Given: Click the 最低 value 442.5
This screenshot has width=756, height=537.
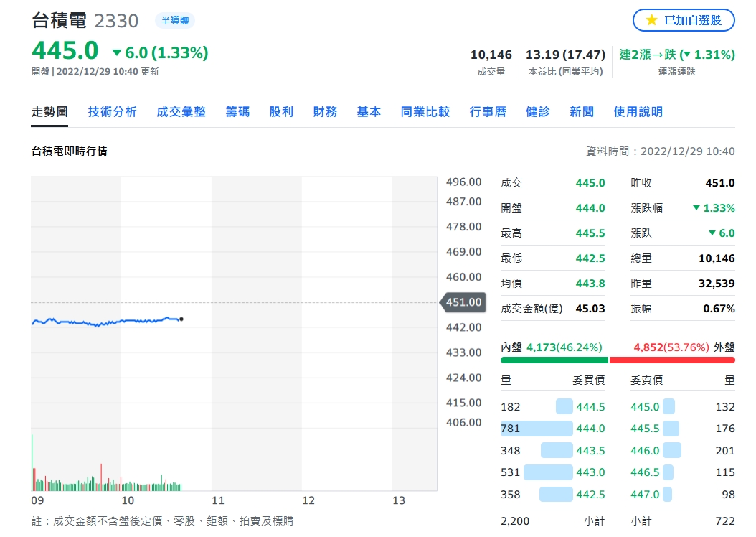Looking at the screenshot, I should click(x=590, y=258).
